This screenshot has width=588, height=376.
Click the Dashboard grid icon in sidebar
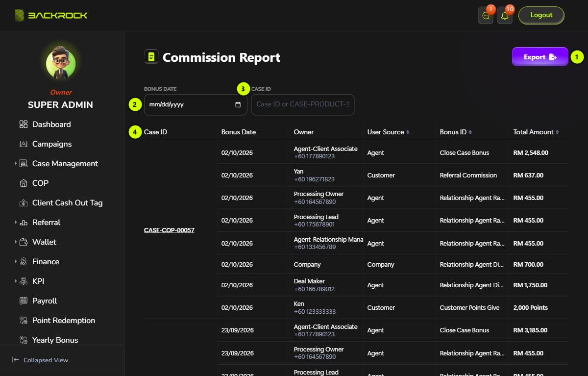pos(24,125)
